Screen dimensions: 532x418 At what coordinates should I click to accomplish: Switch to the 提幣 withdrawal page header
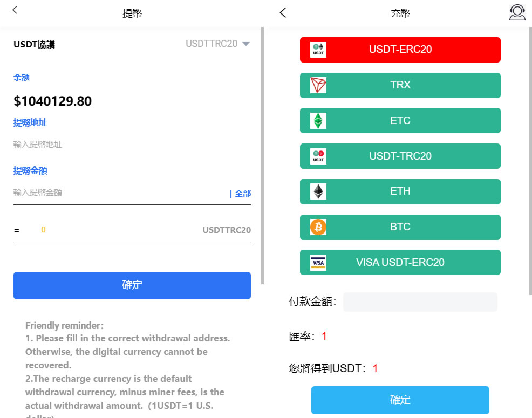[x=132, y=13]
